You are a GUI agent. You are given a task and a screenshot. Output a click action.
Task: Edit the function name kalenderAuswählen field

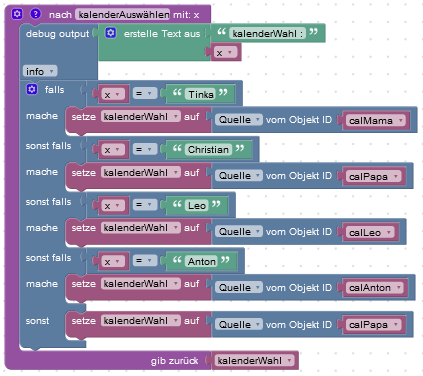[123, 15]
